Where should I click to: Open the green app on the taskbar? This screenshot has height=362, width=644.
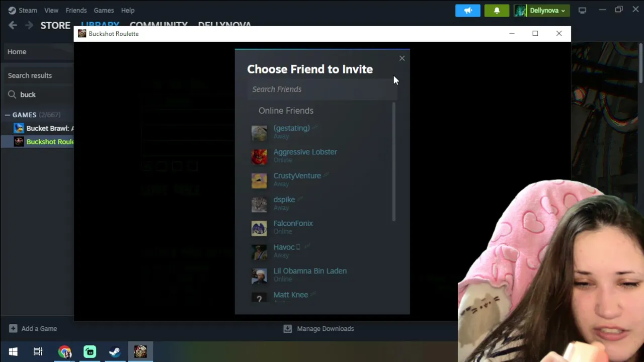90,351
